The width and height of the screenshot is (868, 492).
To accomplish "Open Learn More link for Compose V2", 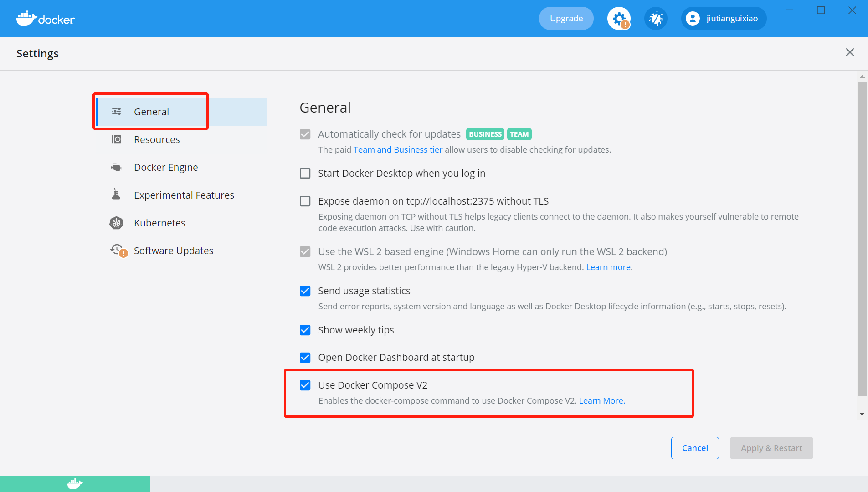I will click(602, 401).
